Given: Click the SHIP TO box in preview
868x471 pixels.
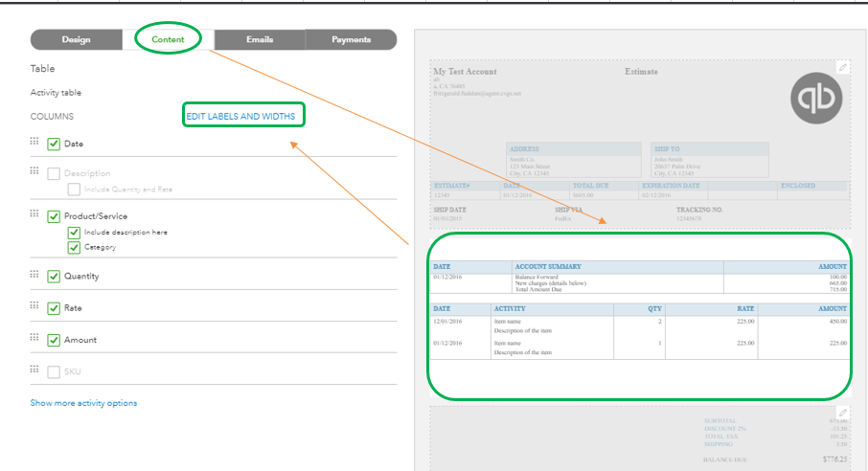Looking at the screenshot, I should point(710,160).
